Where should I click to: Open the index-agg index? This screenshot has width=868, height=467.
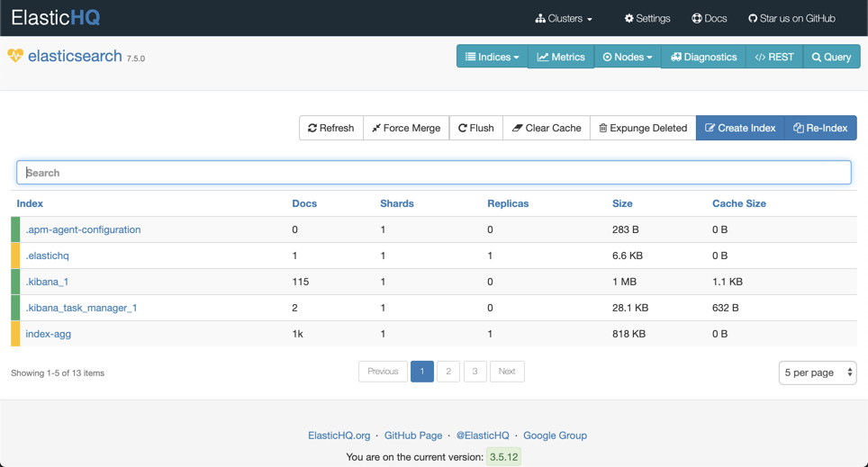point(48,334)
